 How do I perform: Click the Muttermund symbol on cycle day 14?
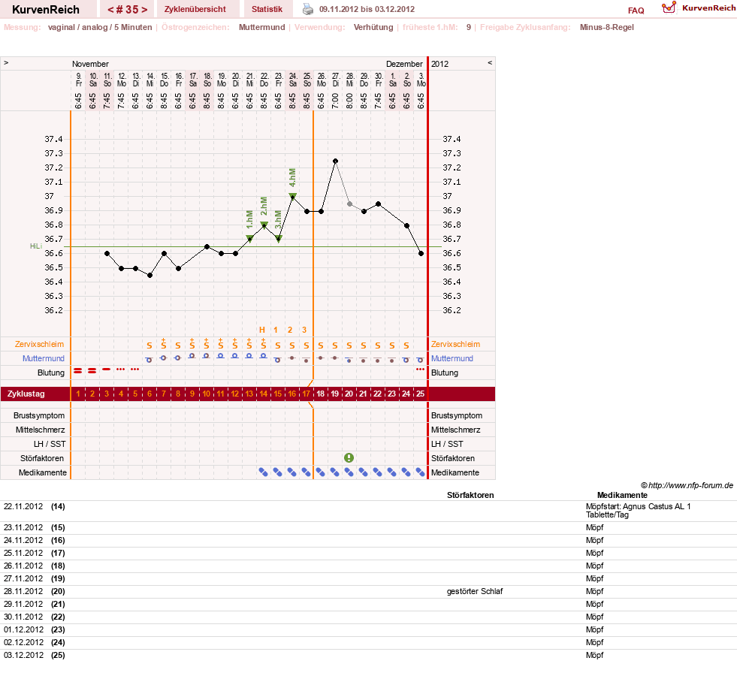[x=263, y=356]
